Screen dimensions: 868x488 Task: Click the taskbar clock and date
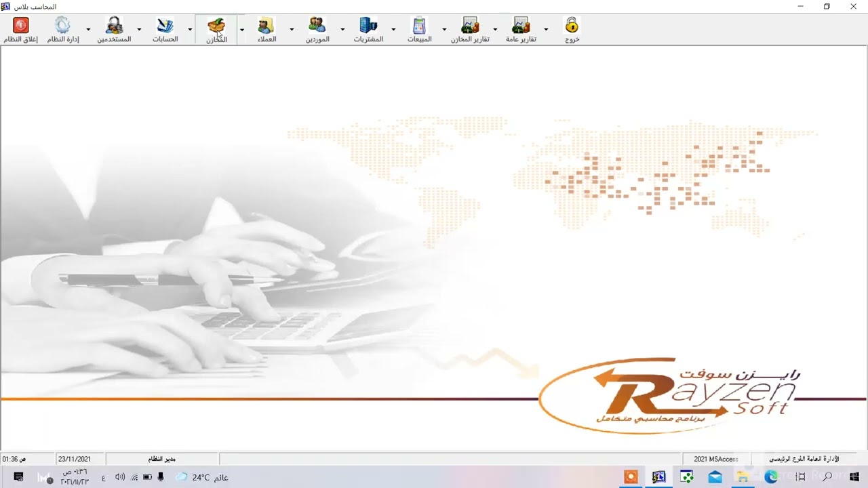[x=75, y=476]
